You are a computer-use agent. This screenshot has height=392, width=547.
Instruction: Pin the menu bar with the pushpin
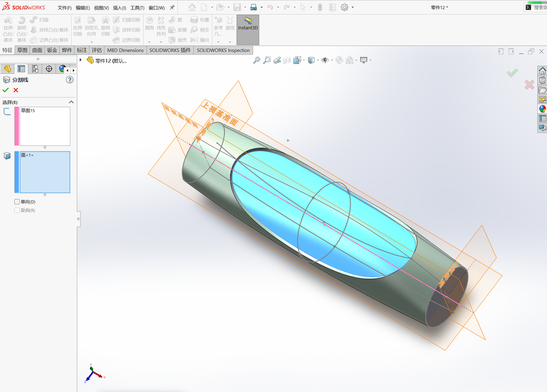click(172, 7)
